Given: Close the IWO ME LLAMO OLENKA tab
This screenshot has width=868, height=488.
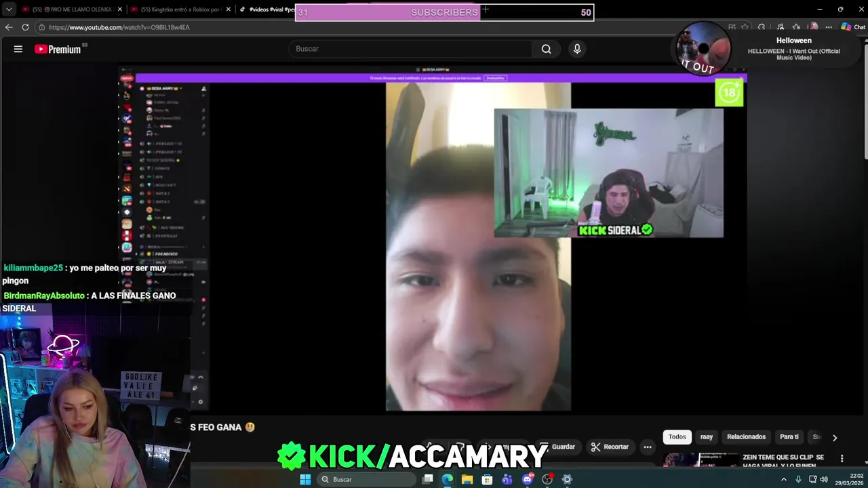Looking at the screenshot, I should coord(120,9).
